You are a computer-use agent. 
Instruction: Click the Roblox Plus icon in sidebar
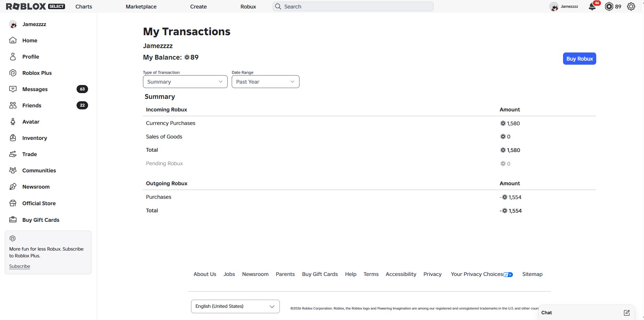pos(13,73)
